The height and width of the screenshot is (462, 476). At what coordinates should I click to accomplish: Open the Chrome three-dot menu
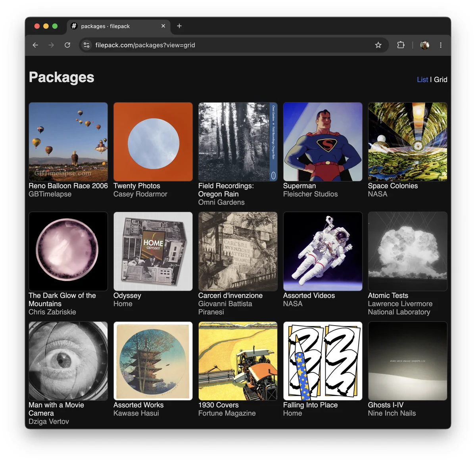coord(441,45)
